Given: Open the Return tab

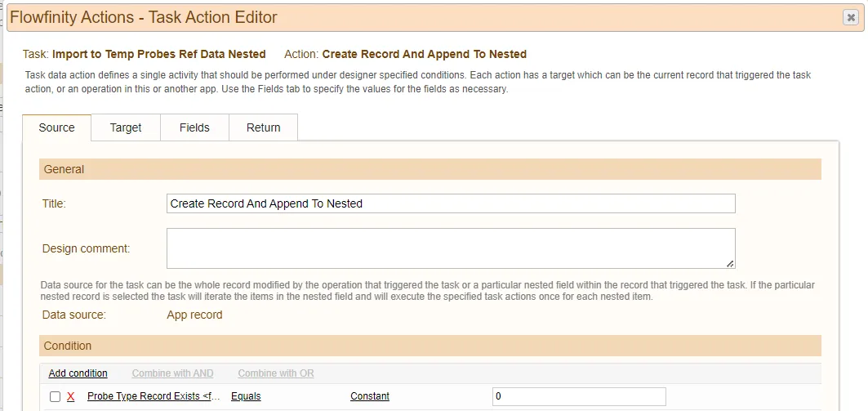Looking at the screenshot, I should pyautogui.click(x=264, y=127).
